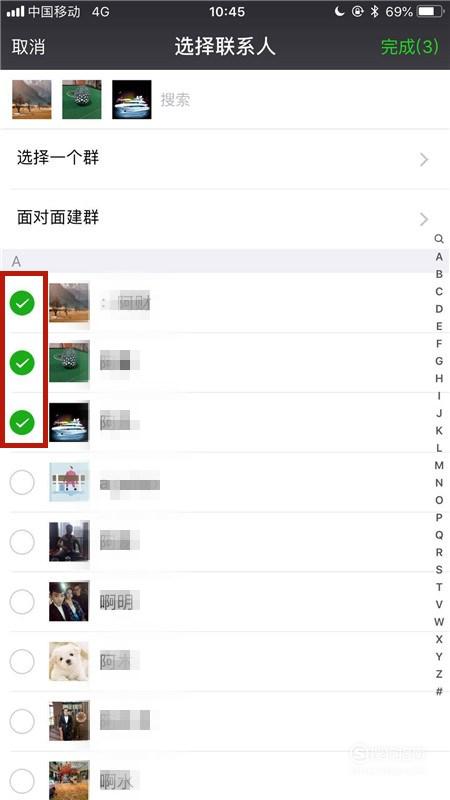Tap 完成(3) to confirm contacts
This screenshot has width=450, height=800.
pyautogui.click(x=410, y=47)
